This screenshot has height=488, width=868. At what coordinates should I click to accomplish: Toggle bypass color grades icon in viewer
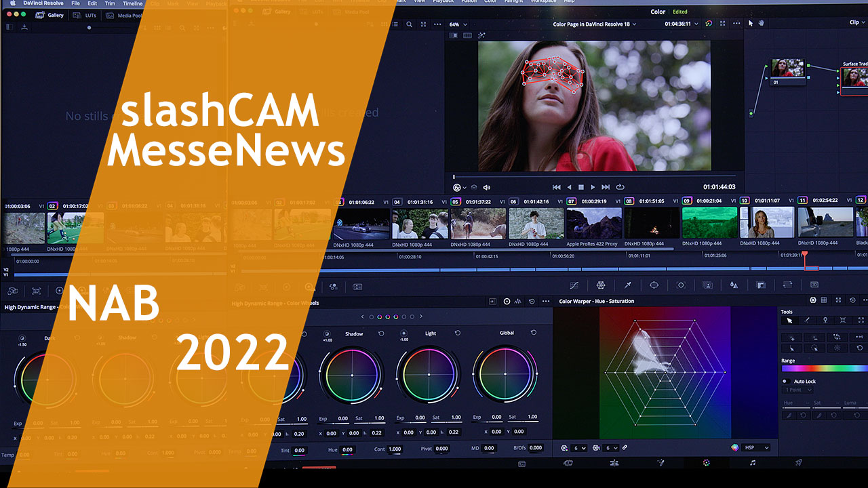coord(708,23)
